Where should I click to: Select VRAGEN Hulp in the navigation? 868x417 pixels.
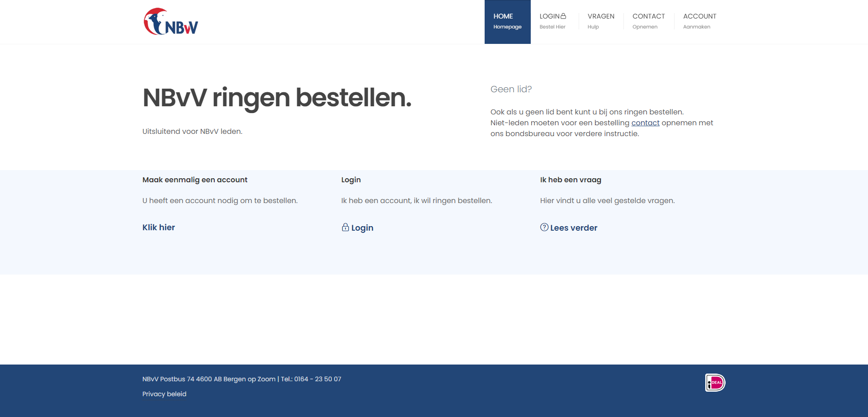pos(601,21)
